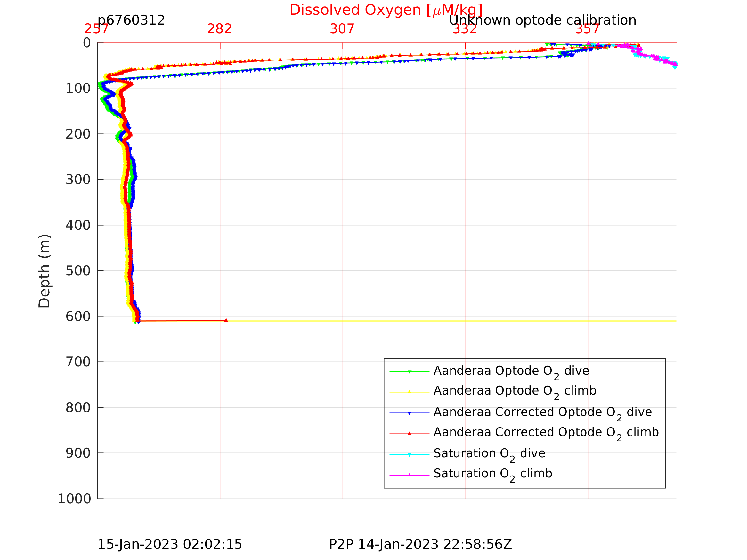Click the depth tick label 800
The width and height of the screenshot is (747, 560).
pyautogui.click(x=78, y=408)
